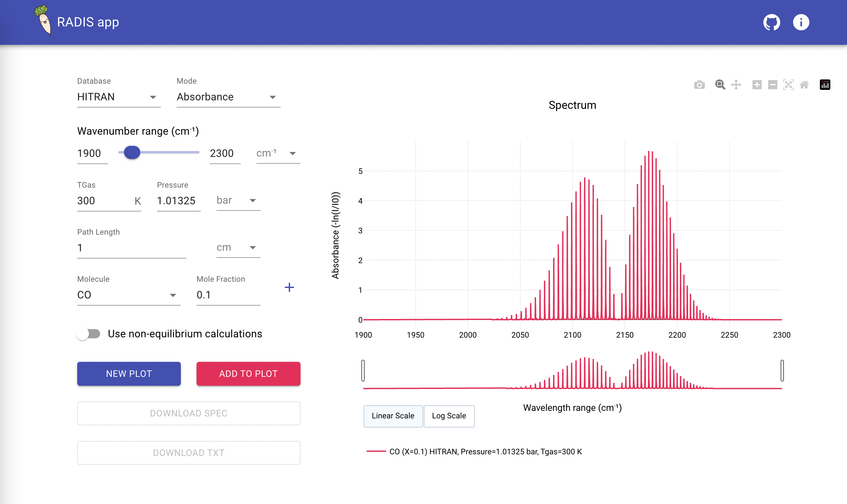Reset axes with the home icon
This screenshot has width=847, height=504.
804,85
